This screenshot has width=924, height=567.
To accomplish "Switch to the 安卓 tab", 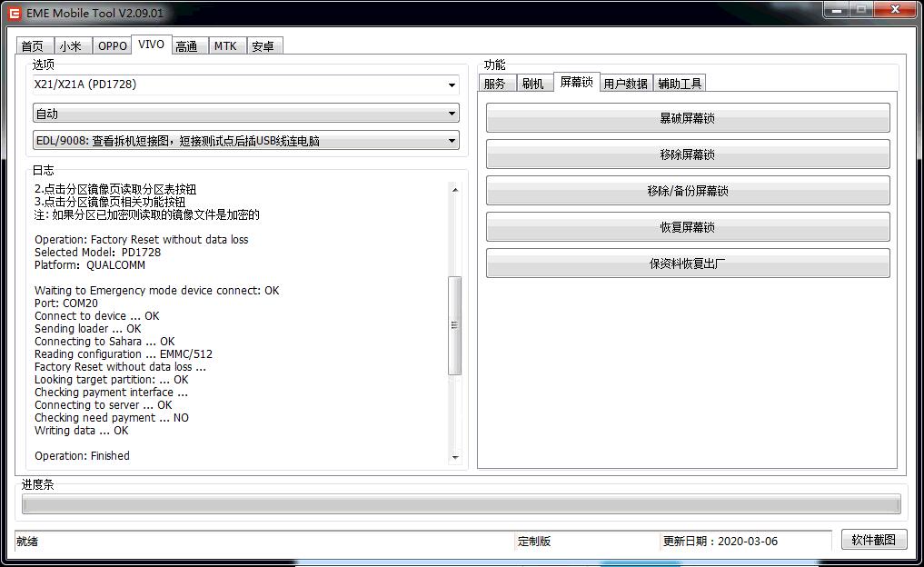I will [x=264, y=46].
